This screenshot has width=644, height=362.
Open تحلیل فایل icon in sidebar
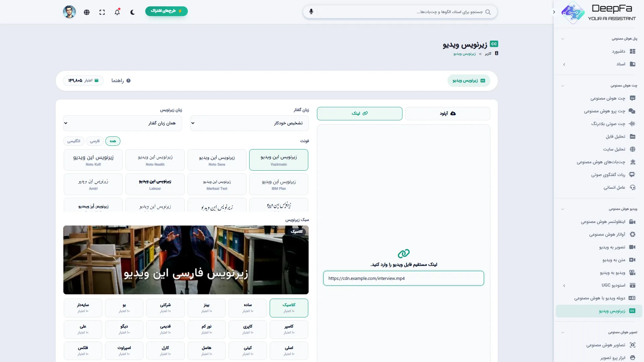(x=633, y=136)
